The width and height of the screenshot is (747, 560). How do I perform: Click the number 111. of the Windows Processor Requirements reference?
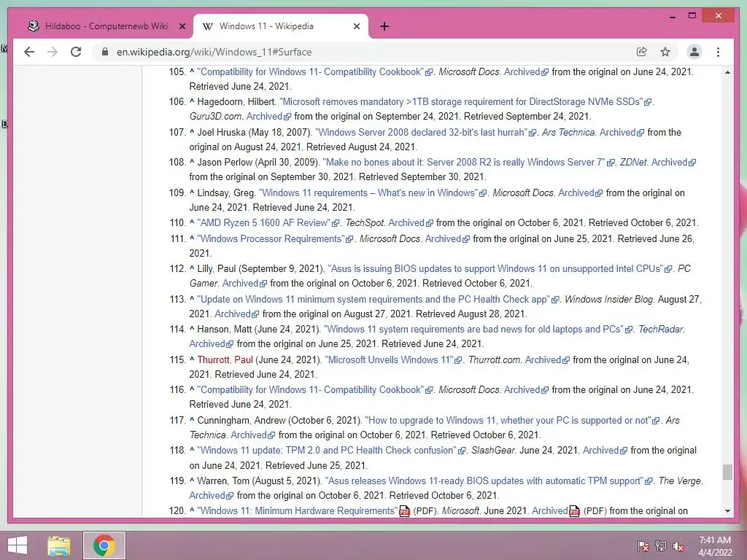[x=178, y=238]
